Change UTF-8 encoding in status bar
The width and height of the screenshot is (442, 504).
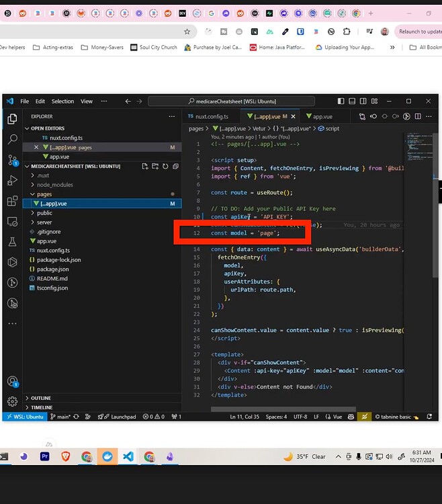pos(300,417)
